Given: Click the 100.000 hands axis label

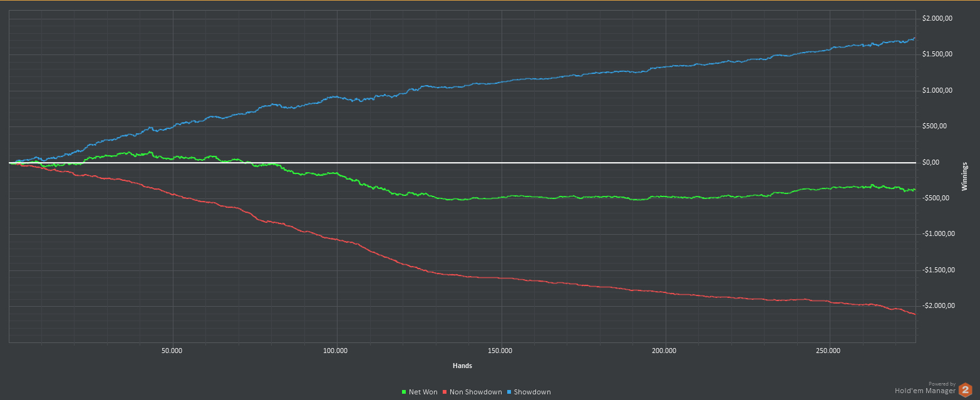Looking at the screenshot, I should click(336, 351).
